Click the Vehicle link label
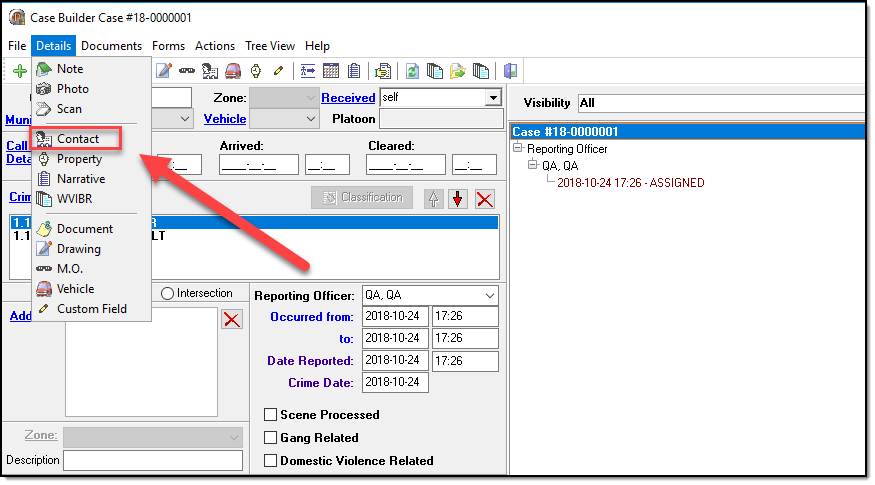875x485 pixels. click(x=224, y=119)
